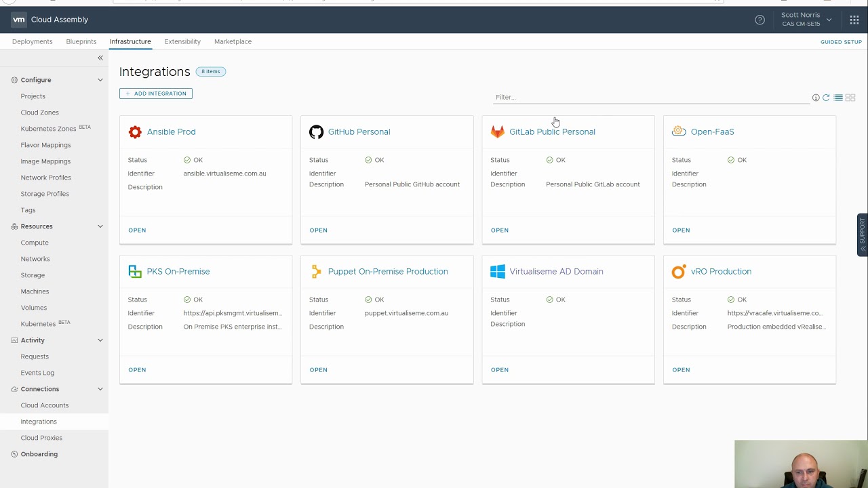
Task: Open the Scott Norris user dropdown
Action: click(x=806, y=20)
